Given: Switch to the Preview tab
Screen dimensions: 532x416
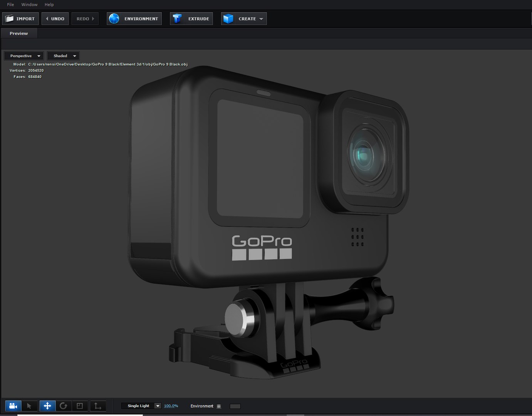Looking at the screenshot, I should pyautogui.click(x=19, y=34).
